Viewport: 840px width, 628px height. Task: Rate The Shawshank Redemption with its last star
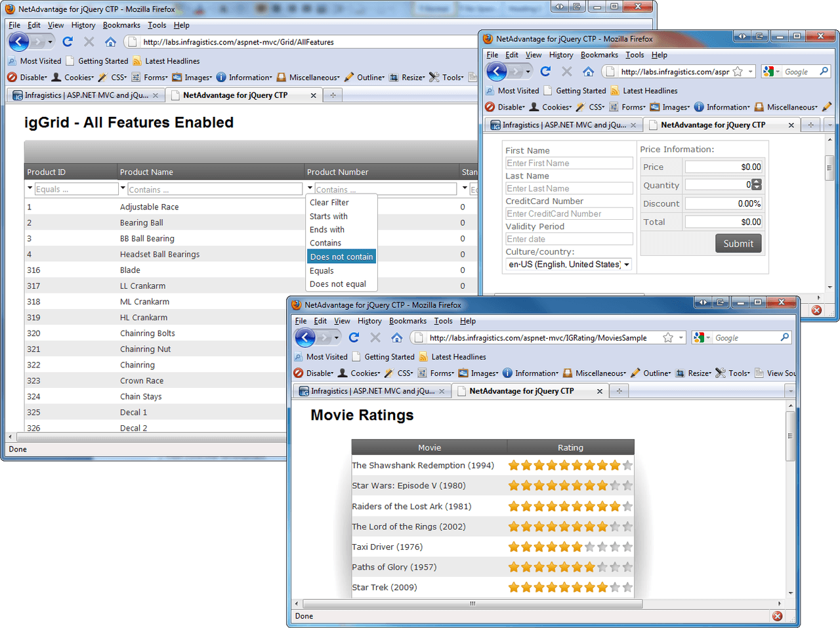pos(627,465)
